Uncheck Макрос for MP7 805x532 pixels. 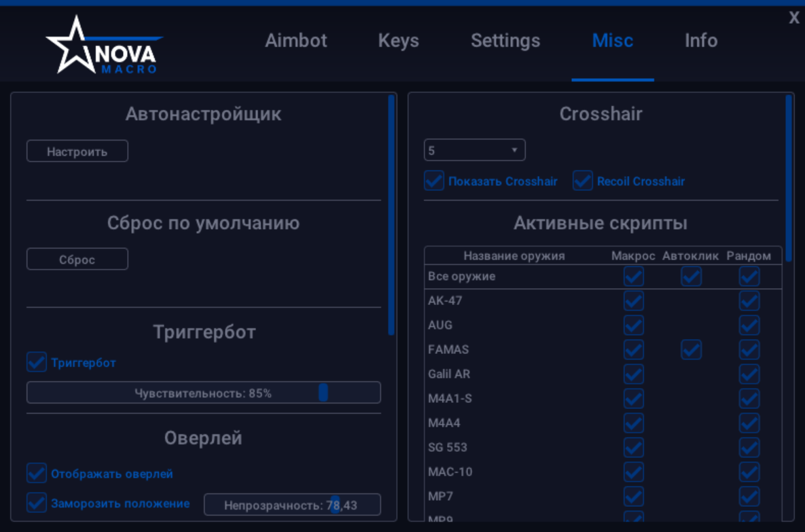tap(632, 496)
